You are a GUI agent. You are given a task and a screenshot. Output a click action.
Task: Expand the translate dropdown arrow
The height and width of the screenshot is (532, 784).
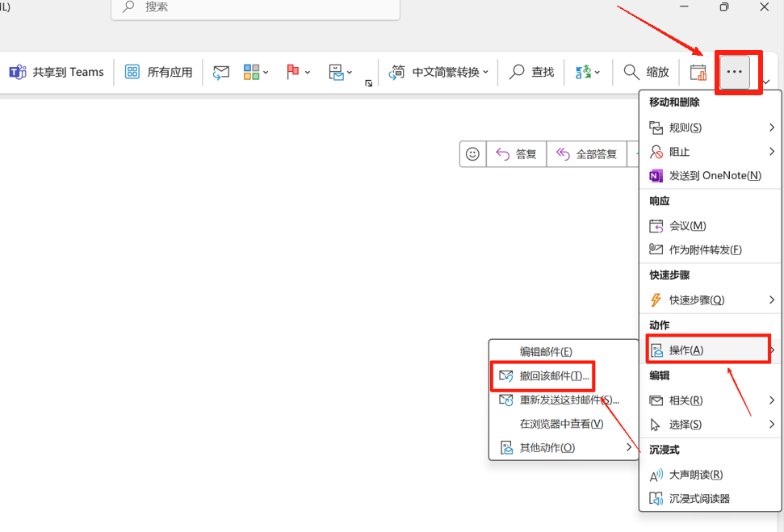pyautogui.click(x=597, y=73)
